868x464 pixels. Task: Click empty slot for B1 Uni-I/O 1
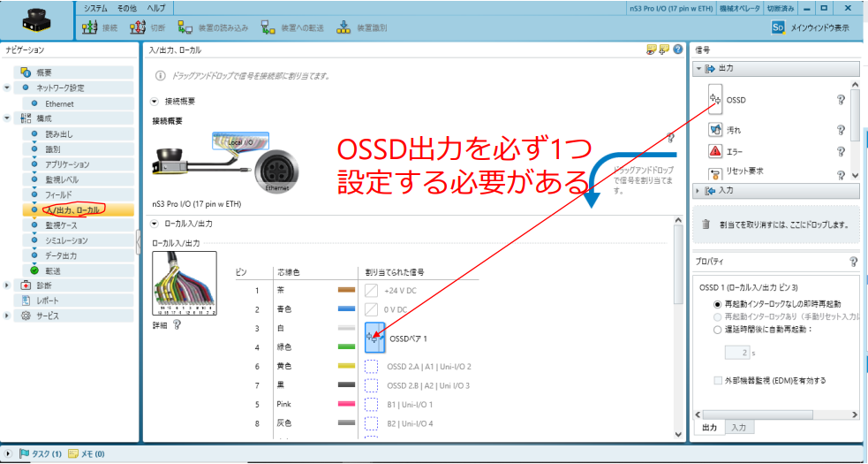pos(372,404)
